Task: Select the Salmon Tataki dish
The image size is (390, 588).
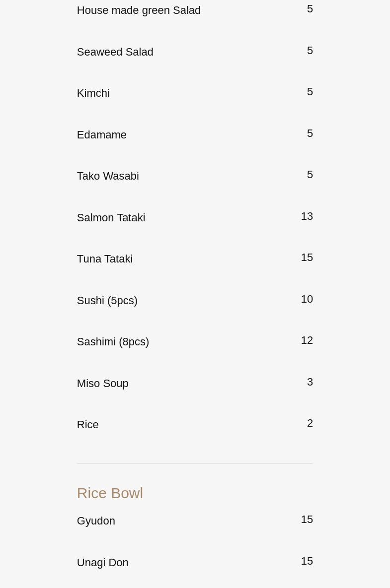Action: click(x=111, y=218)
